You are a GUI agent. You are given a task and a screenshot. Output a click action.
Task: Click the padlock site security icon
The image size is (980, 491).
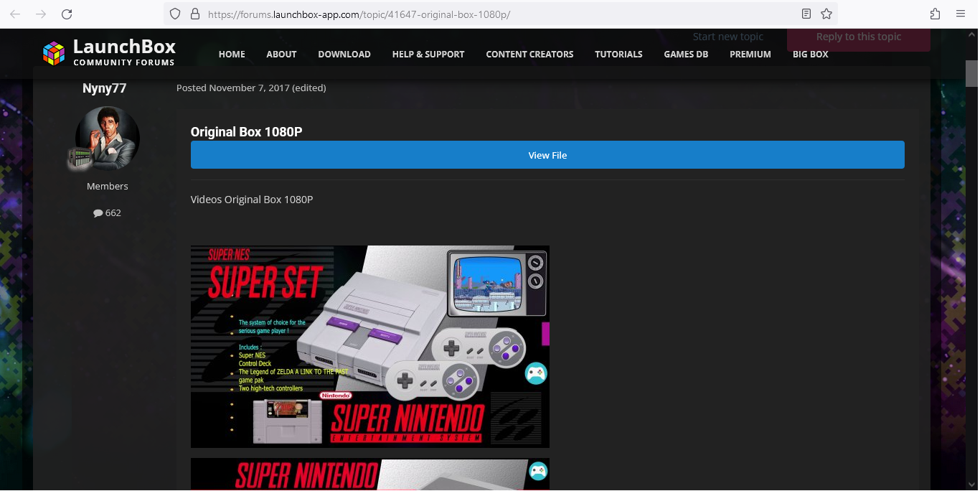(x=194, y=14)
